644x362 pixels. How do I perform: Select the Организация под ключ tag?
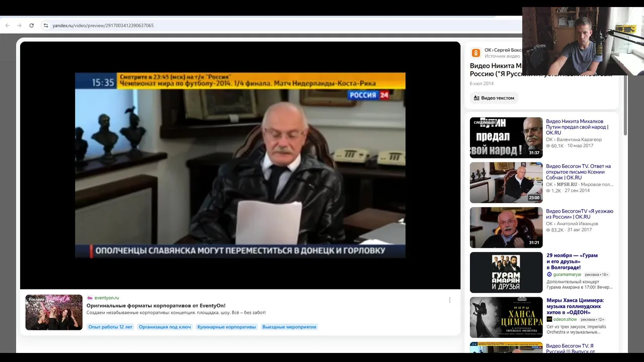pos(165,327)
